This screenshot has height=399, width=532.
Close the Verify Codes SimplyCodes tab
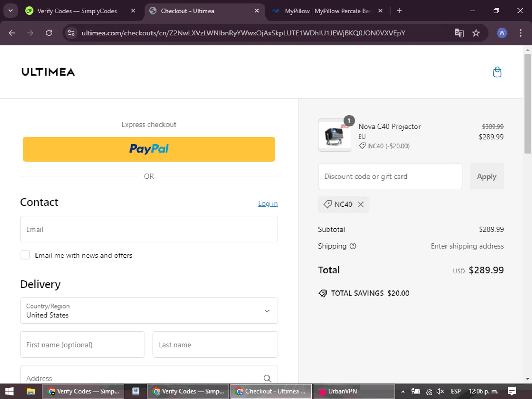(x=133, y=11)
